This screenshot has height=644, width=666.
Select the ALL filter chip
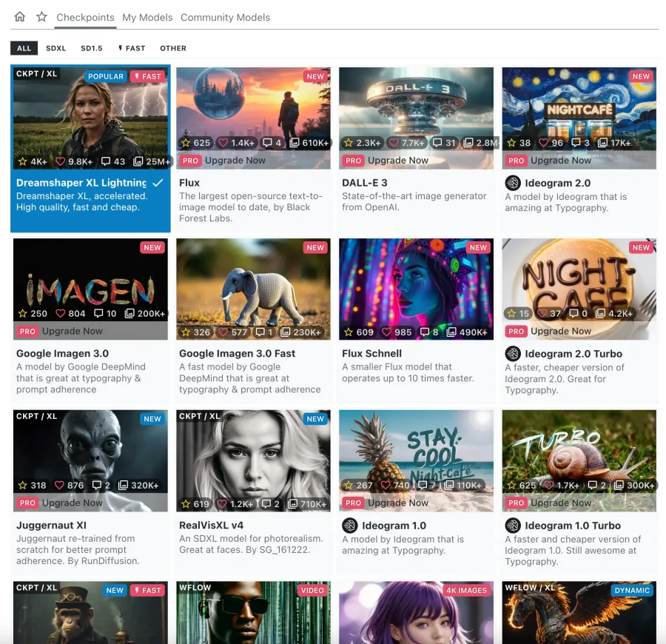click(24, 48)
